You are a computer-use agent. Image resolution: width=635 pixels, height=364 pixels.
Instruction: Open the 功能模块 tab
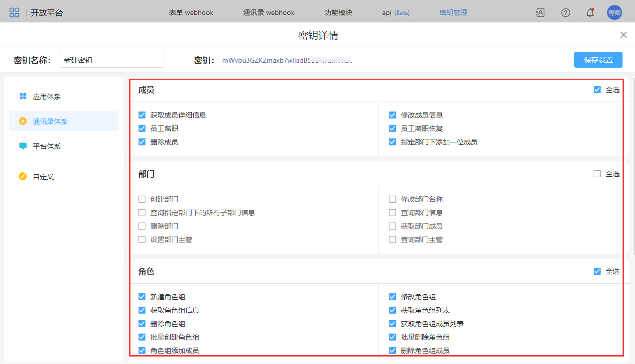click(x=338, y=13)
